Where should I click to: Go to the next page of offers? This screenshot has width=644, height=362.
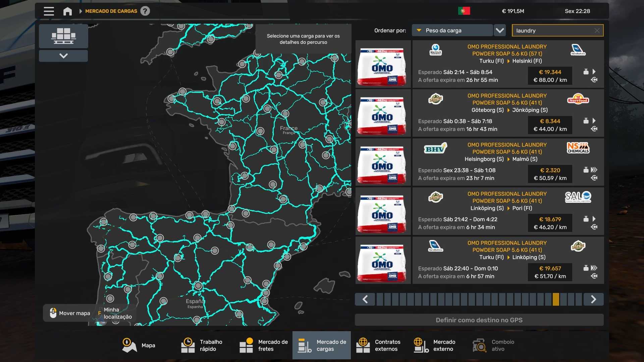tap(593, 299)
